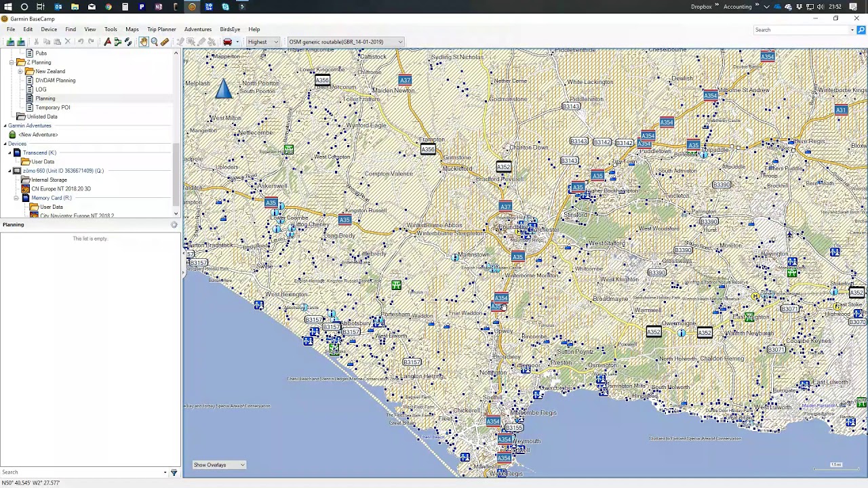Collapse the Devices section
Image resolution: width=868 pixels, height=488 pixels.
tap(5, 144)
